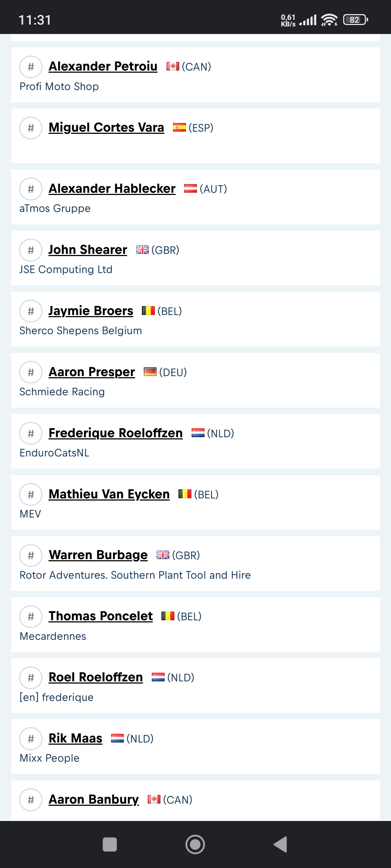This screenshot has width=391, height=868.
Task: Open Frederique Roeloffzen rider profile
Action: [x=116, y=433]
